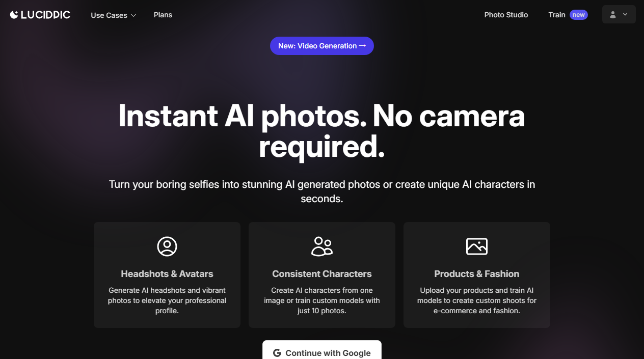Click the user profile avatar icon
Screen dimensions: 644x359
pyautogui.click(x=613, y=15)
